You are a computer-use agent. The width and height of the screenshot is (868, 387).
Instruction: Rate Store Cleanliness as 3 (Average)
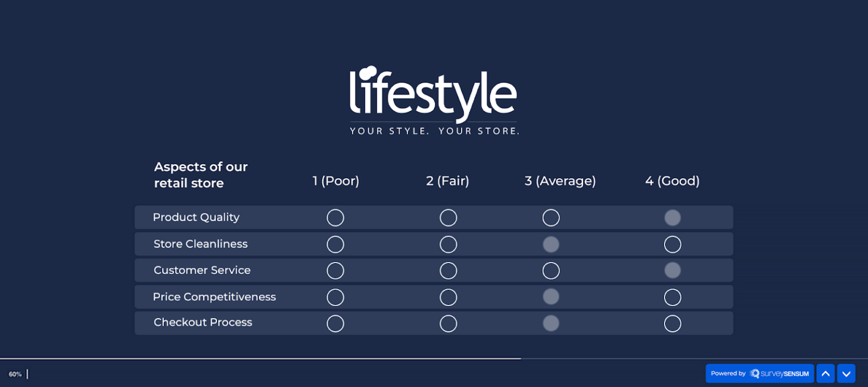pyautogui.click(x=551, y=244)
